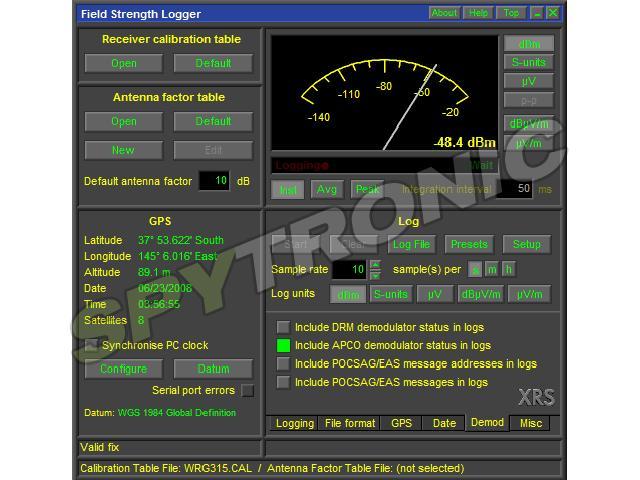Select Inst measurement mode
The width and height of the screenshot is (640, 480).
288,190
